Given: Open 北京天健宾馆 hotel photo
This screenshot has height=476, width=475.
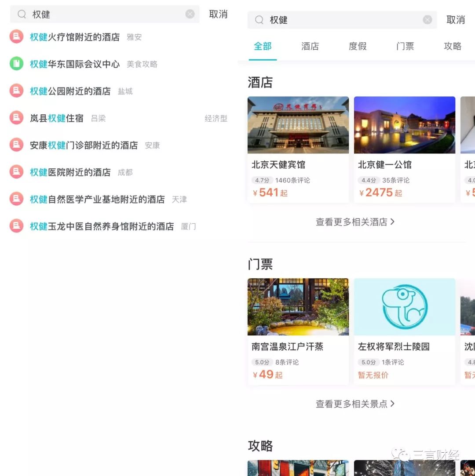Looking at the screenshot, I should point(298,125).
